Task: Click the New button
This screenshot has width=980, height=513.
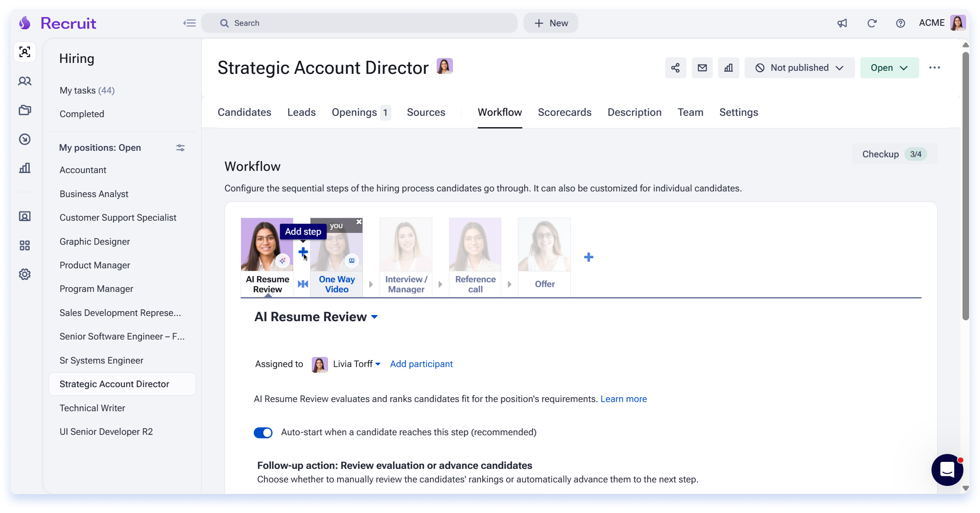Action: coord(551,23)
